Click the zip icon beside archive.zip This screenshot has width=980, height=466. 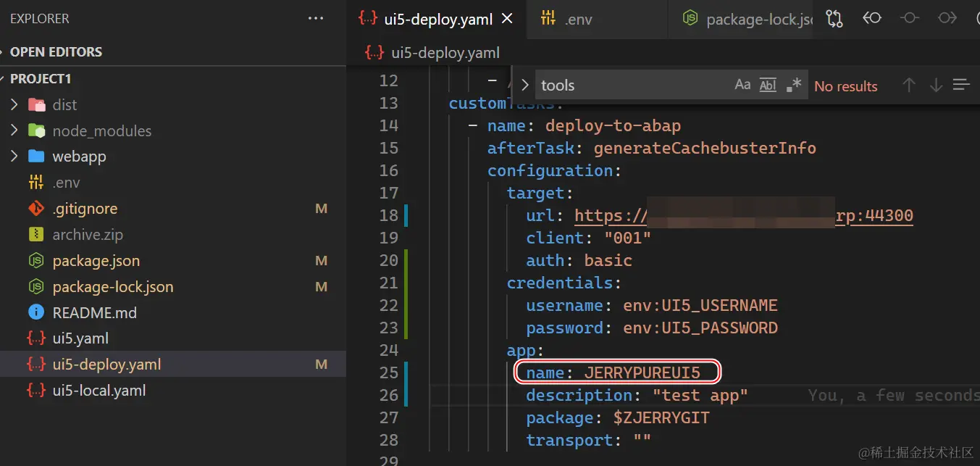36,235
